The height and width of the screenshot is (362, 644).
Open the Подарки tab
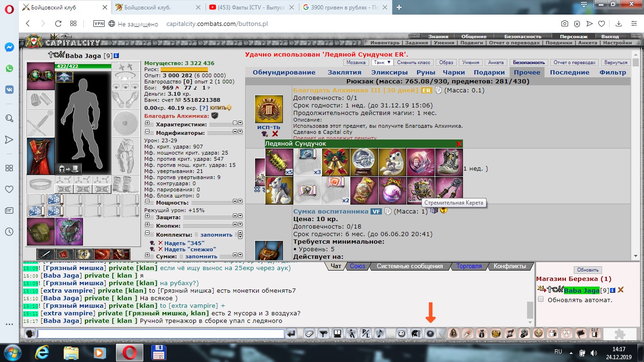[x=489, y=72]
